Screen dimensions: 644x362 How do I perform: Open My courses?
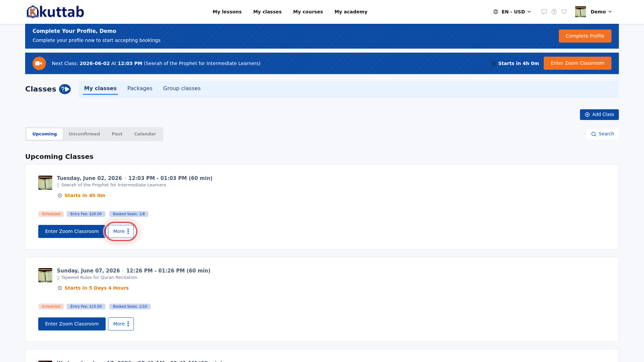coord(308,12)
